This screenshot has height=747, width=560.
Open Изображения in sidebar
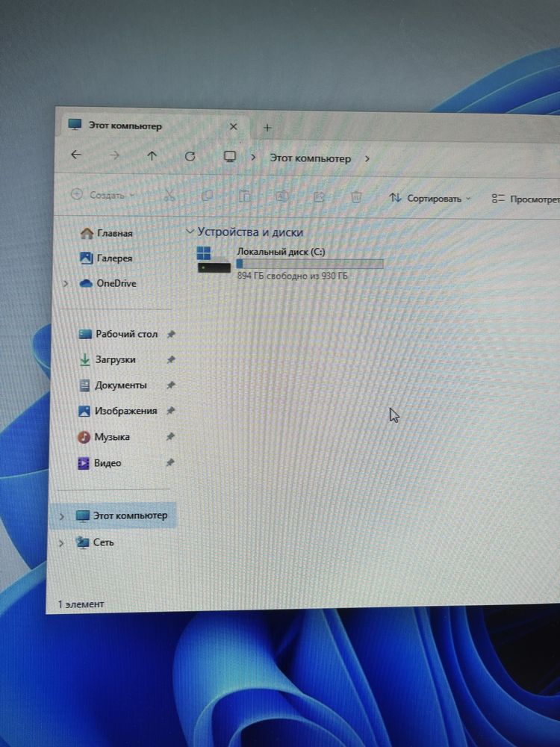pyautogui.click(x=118, y=411)
